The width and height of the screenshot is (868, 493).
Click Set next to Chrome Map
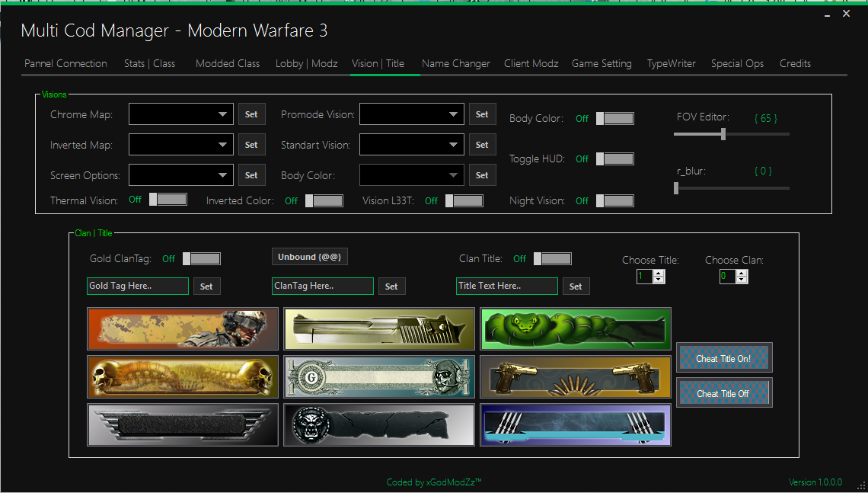(x=251, y=114)
